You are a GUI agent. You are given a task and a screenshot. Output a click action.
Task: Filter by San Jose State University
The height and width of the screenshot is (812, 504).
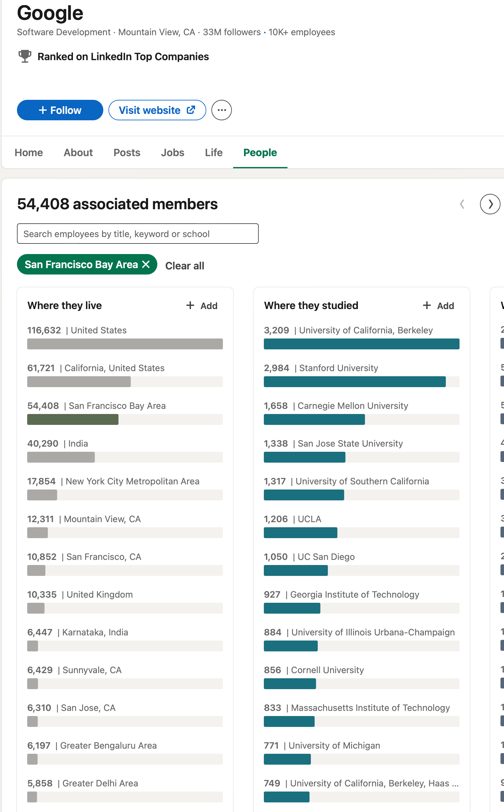pos(362,450)
